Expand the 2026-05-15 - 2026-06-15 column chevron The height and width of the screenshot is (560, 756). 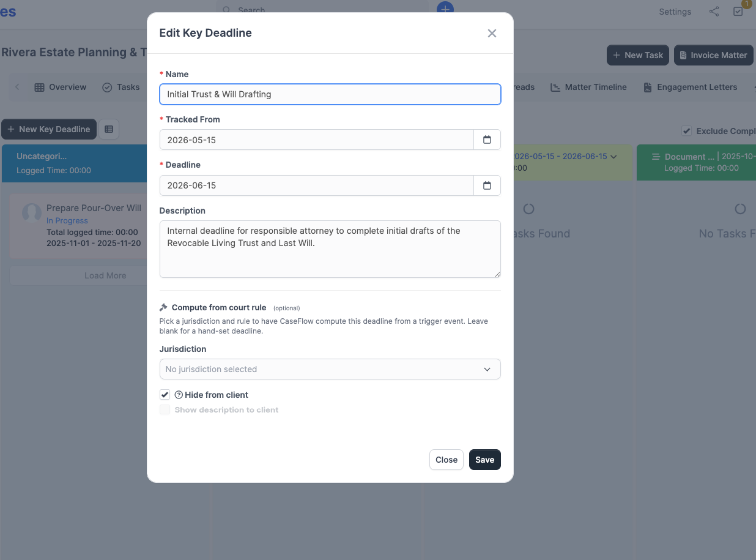click(x=613, y=157)
